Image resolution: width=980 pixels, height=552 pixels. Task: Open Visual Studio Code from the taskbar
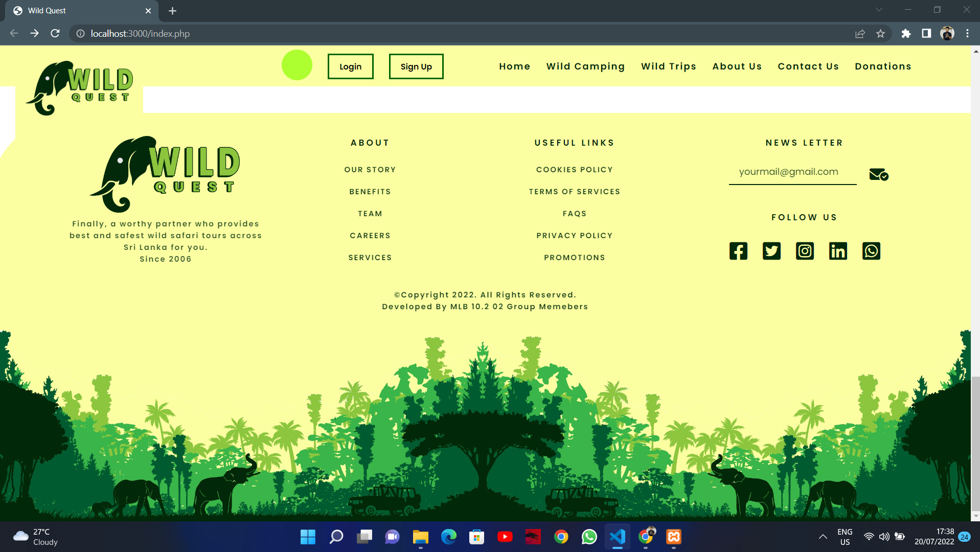[617, 537]
